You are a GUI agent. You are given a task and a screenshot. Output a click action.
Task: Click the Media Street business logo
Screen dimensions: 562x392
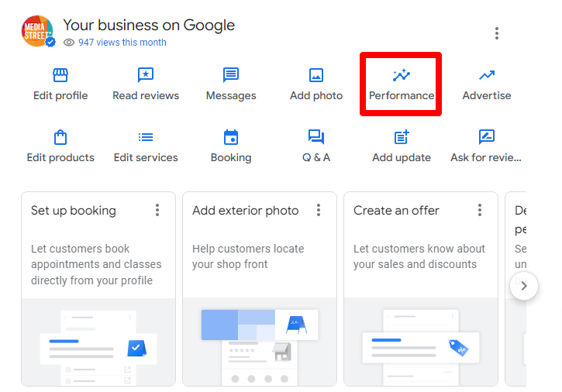(x=38, y=31)
